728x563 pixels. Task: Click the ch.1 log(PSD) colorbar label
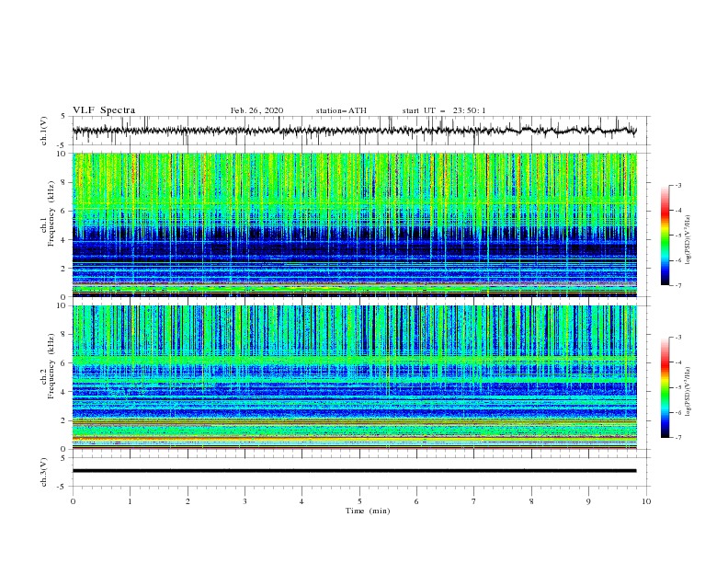click(x=688, y=240)
